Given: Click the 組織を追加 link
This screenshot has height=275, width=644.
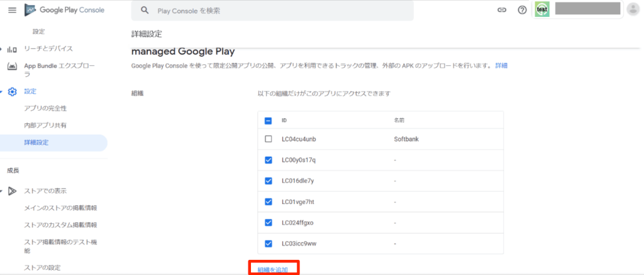Looking at the screenshot, I should [x=272, y=270].
